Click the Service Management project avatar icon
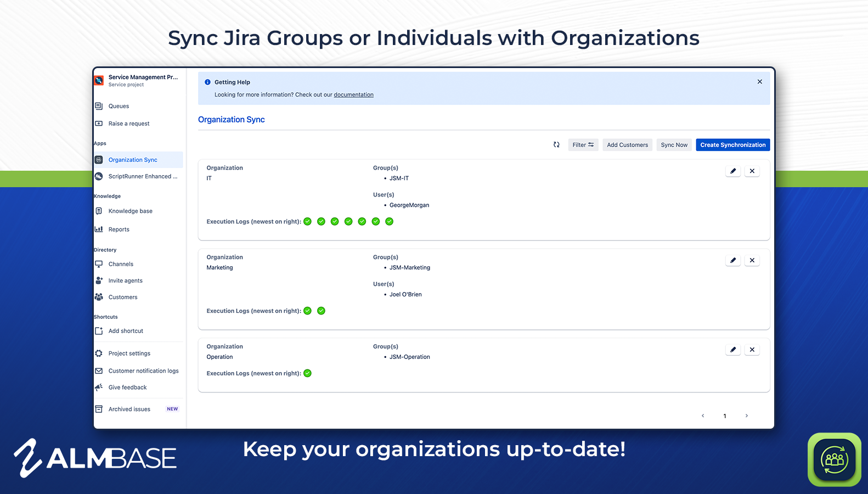Screen dimensions: 868x494 pos(99,81)
